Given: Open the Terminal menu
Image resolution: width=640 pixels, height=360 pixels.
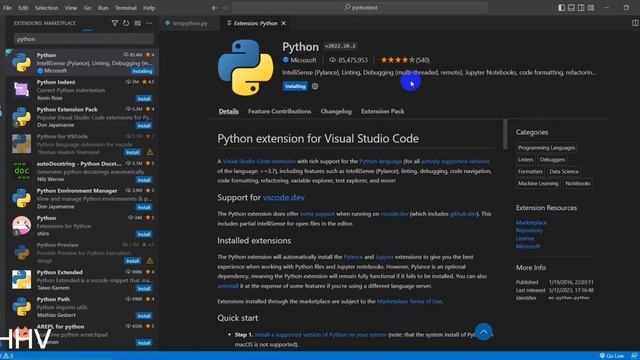Looking at the screenshot, I should 126,8.
